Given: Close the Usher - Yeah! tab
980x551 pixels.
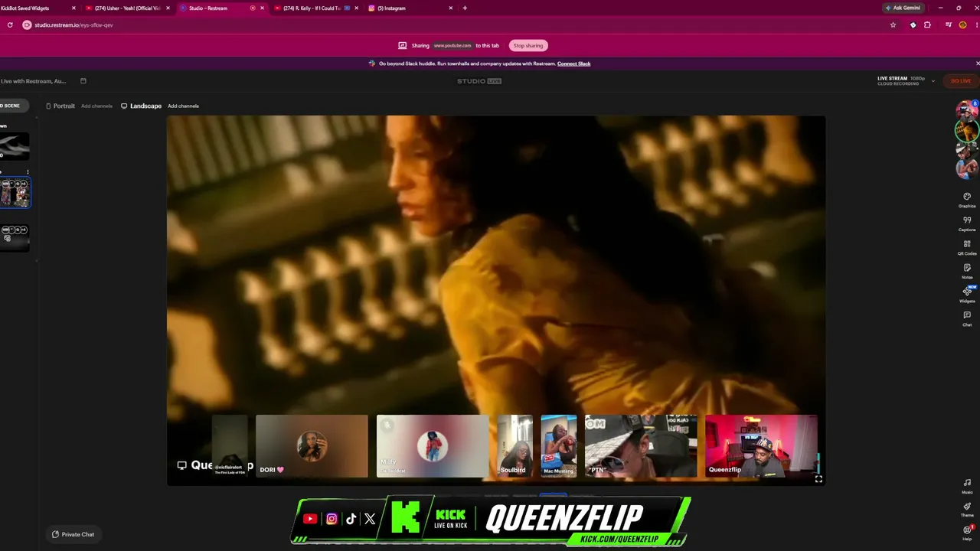Looking at the screenshot, I should [168, 8].
